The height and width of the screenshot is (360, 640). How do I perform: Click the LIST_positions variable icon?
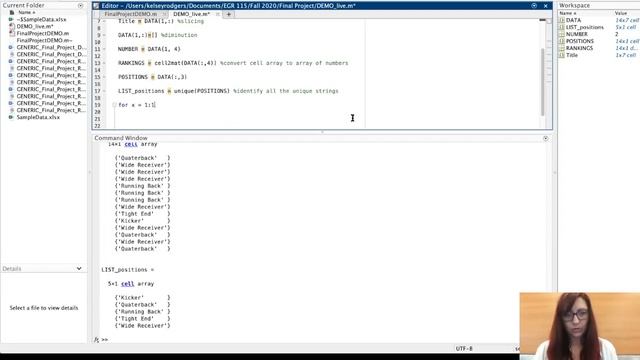[562, 27]
